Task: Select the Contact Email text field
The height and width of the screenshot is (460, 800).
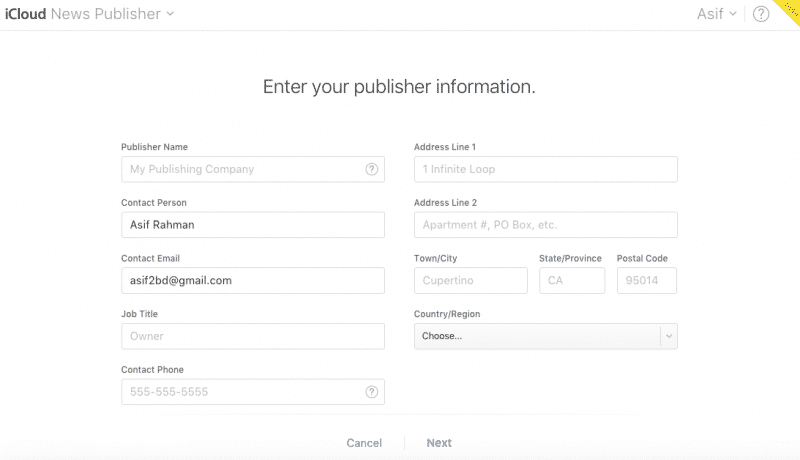Action: click(x=252, y=281)
